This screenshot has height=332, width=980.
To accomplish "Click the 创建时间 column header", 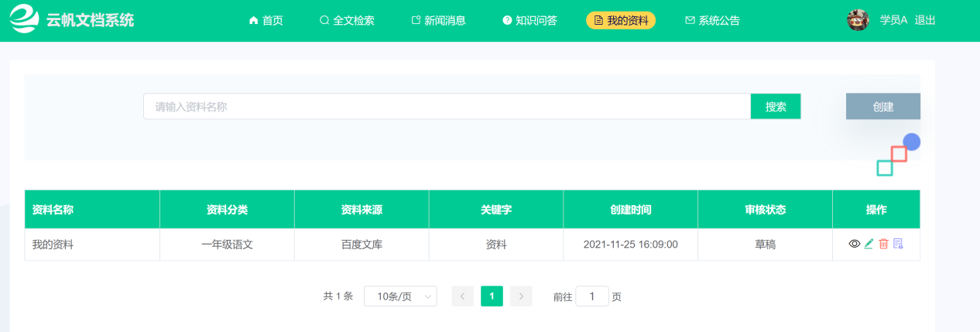I will click(631, 210).
